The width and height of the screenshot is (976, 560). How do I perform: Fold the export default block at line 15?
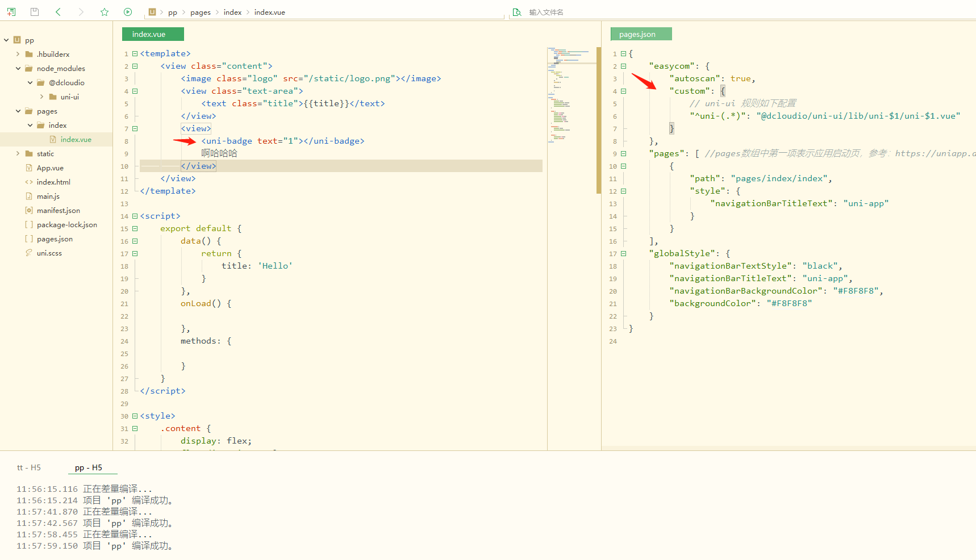(x=135, y=228)
